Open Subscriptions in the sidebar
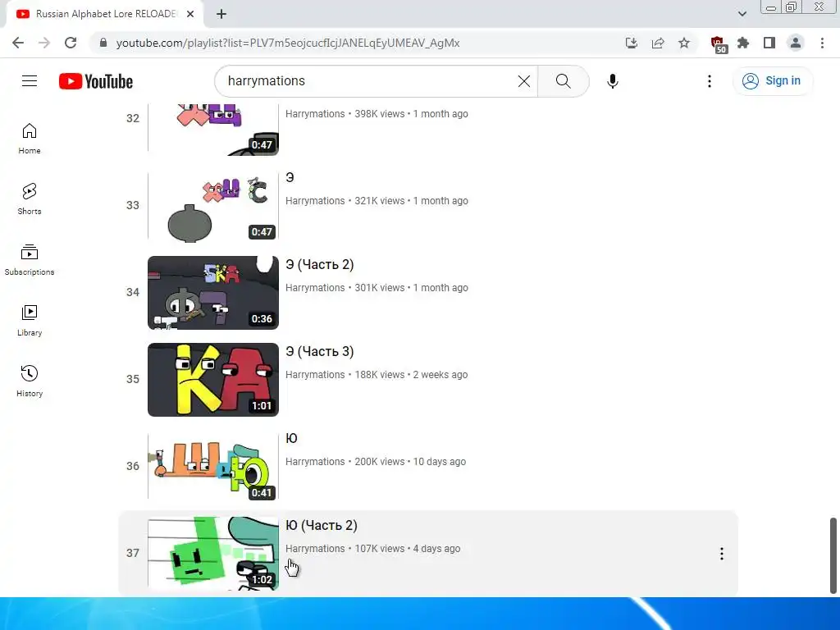Viewport: 840px width, 630px height. (30, 260)
